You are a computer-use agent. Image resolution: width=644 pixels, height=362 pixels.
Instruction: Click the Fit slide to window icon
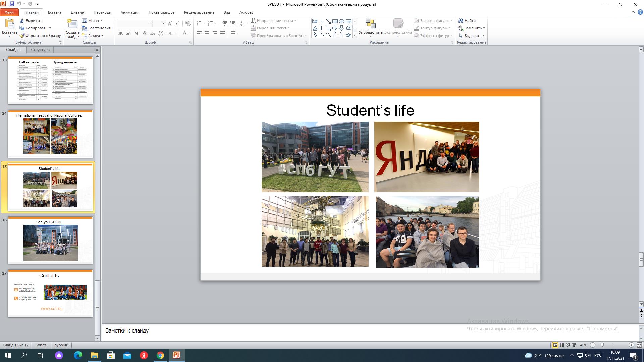pyautogui.click(x=639, y=345)
